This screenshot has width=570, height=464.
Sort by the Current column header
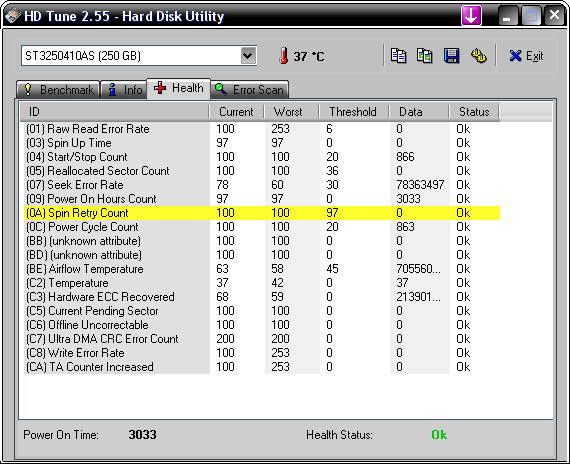click(x=236, y=112)
